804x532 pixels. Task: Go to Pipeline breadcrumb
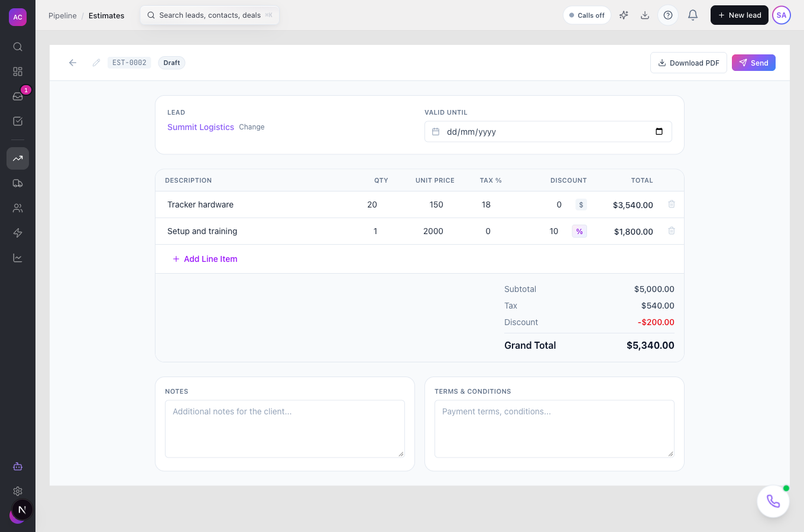[x=63, y=15]
